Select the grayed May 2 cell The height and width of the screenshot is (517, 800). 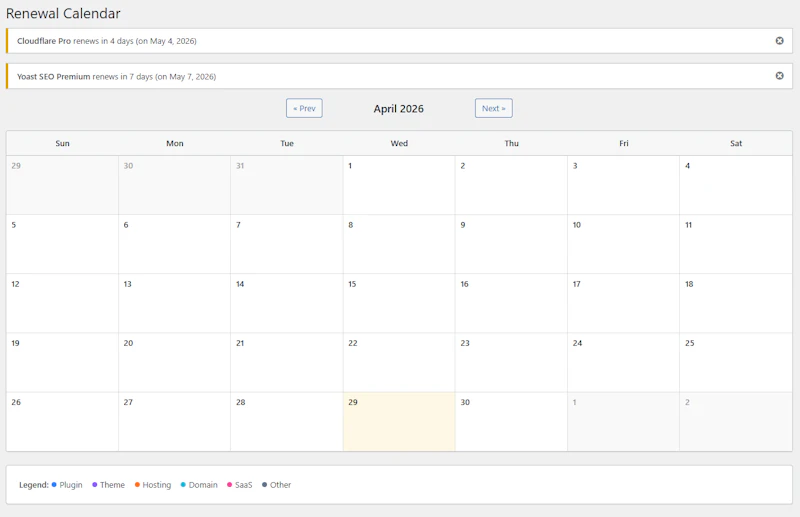[736, 422]
